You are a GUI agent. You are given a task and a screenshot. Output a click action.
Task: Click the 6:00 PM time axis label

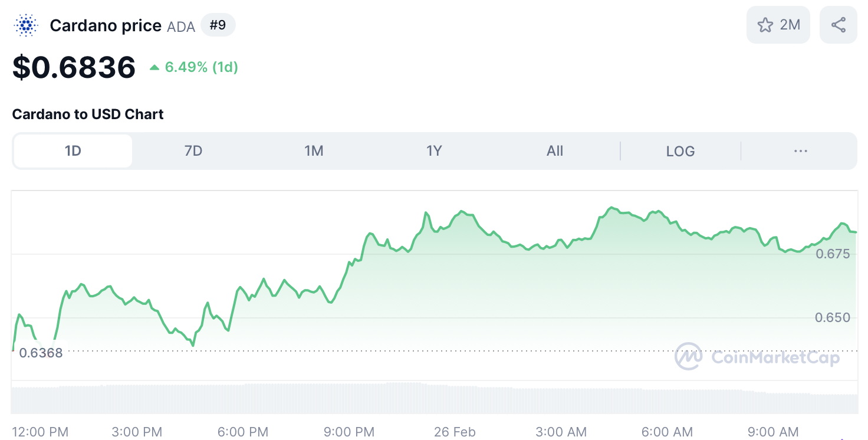[243, 432]
